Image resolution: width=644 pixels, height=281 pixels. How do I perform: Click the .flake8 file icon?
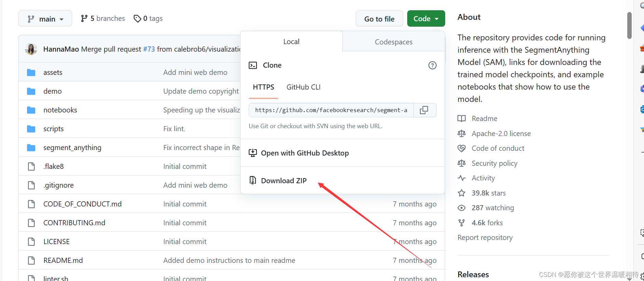[31, 166]
